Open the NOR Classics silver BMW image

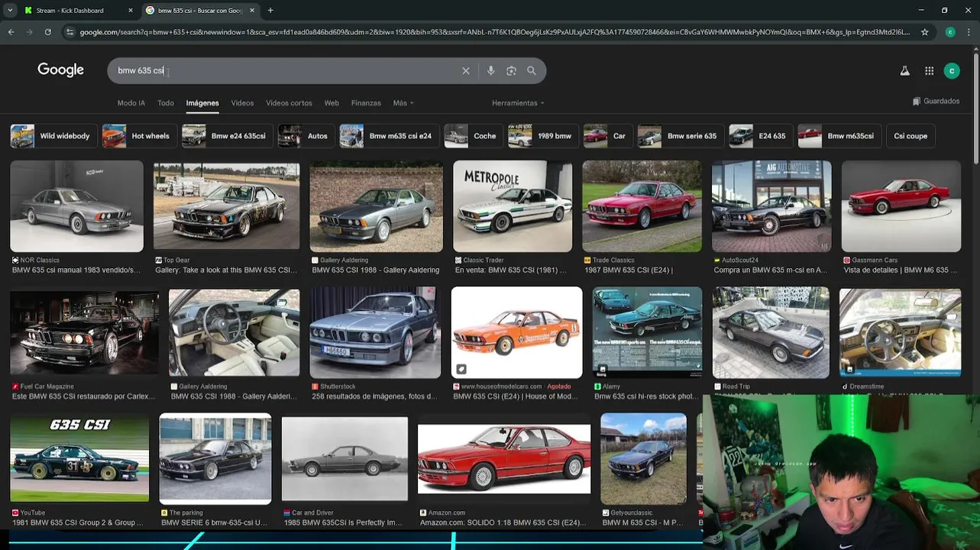click(76, 206)
